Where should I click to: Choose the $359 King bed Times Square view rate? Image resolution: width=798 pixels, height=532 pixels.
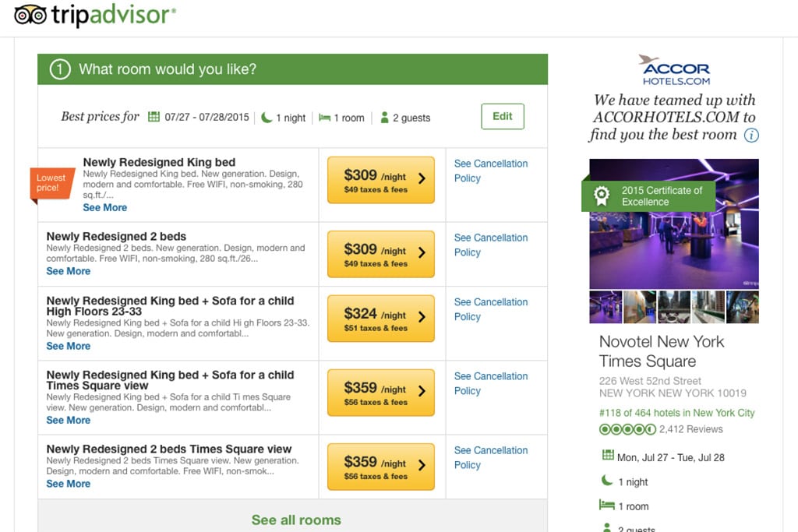click(x=380, y=393)
